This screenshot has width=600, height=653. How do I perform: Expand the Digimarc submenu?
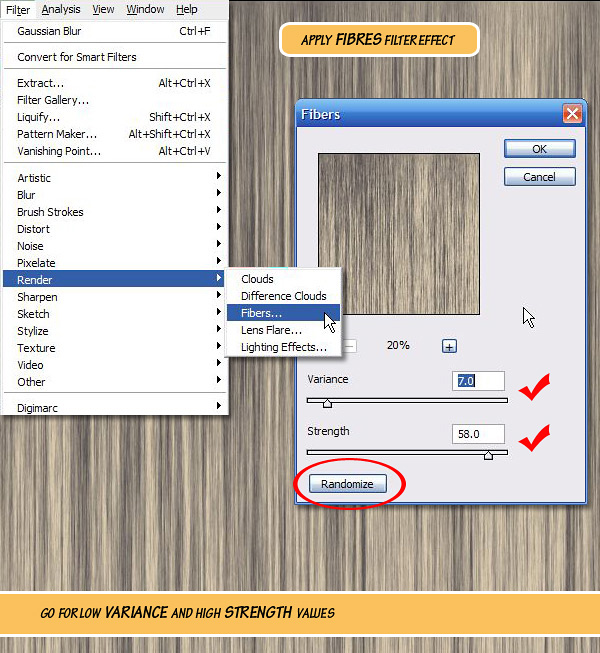(x=115, y=408)
